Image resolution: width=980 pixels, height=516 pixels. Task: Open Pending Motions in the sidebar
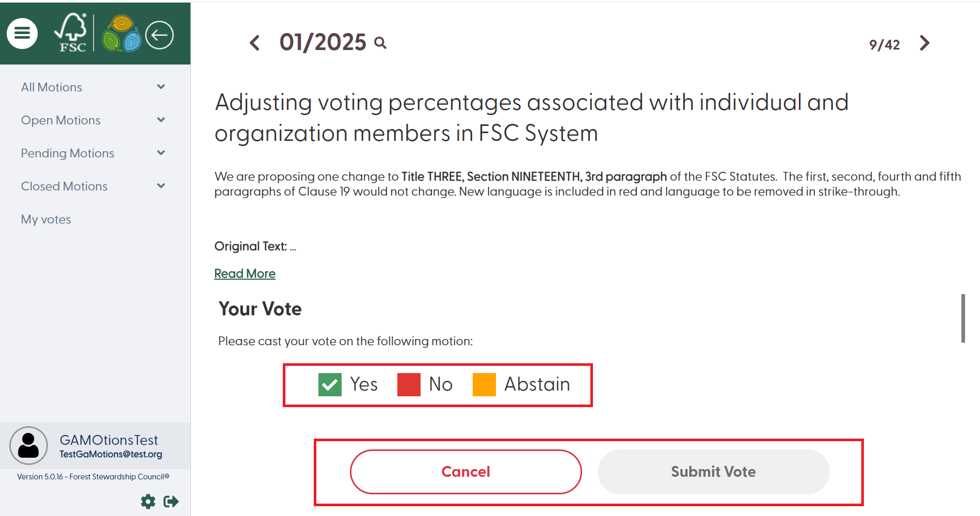[68, 153]
